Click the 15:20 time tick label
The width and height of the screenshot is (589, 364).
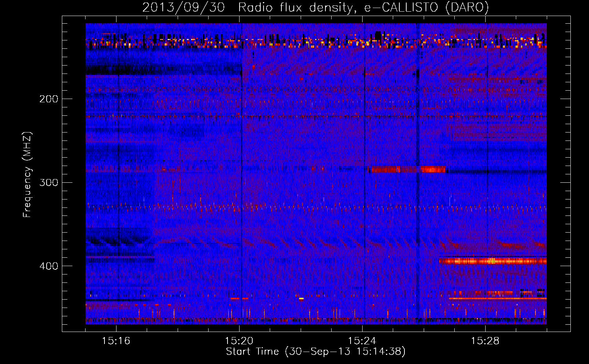(239, 341)
